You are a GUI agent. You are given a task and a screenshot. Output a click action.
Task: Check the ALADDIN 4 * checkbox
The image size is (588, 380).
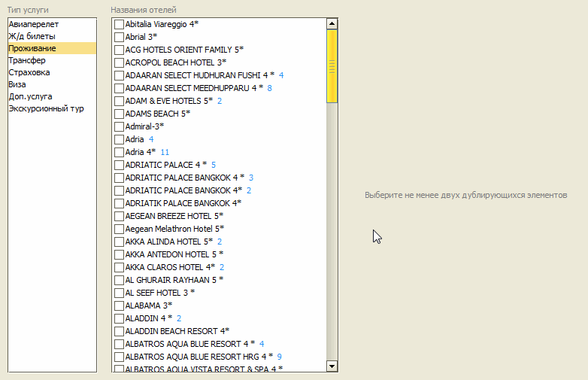[x=119, y=318]
